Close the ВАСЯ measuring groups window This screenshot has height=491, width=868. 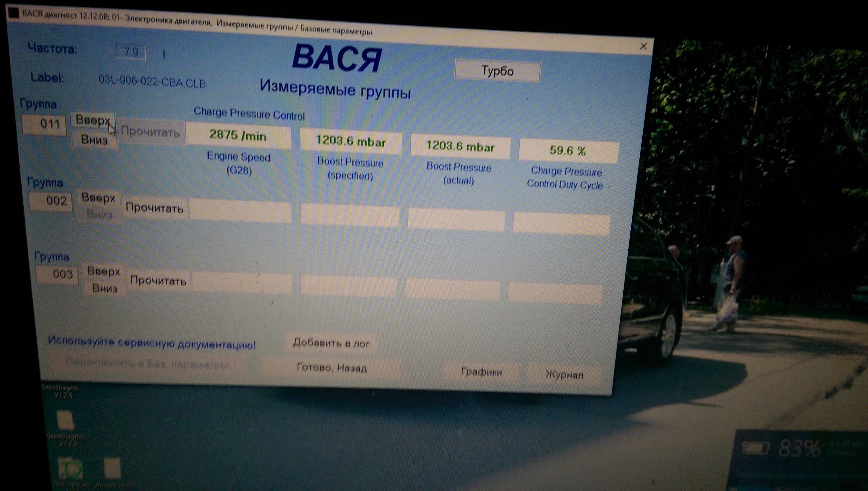(x=643, y=46)
